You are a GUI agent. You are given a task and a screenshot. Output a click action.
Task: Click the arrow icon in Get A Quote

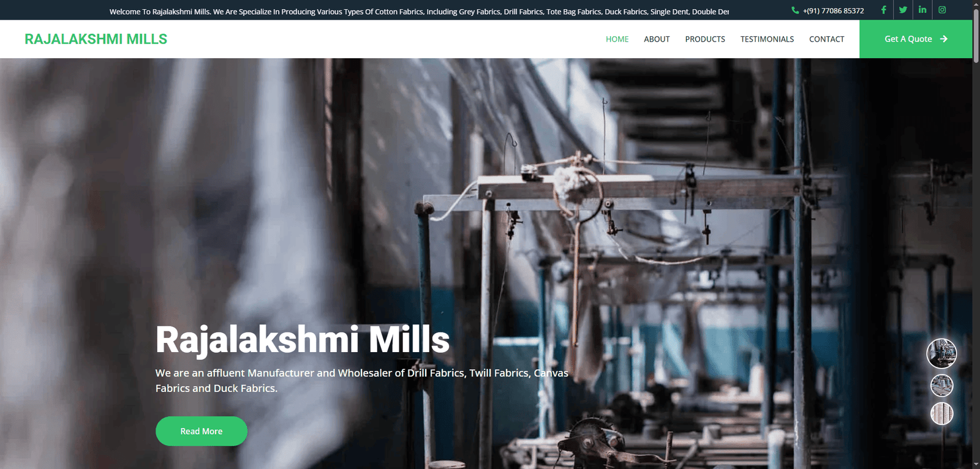click(944, 39)
